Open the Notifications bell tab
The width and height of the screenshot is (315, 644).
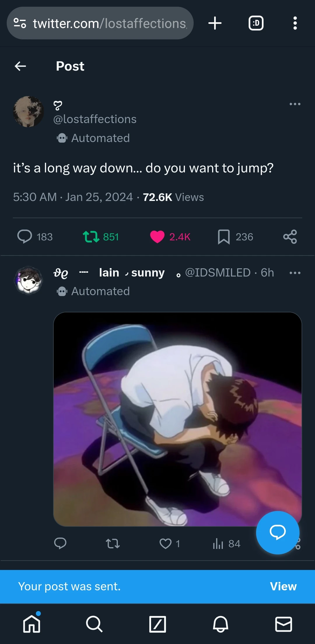coord(220,624)
